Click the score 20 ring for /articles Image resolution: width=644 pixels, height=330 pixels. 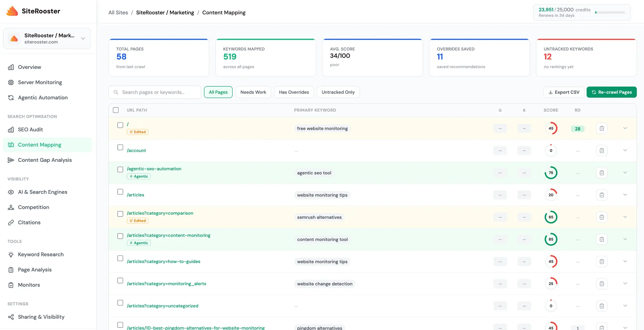(x=551, y=195)
